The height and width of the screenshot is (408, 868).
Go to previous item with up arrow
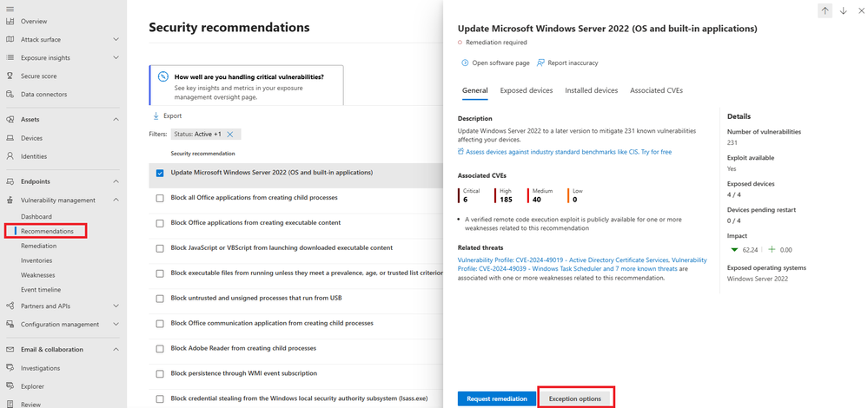(x=825, y=10)
